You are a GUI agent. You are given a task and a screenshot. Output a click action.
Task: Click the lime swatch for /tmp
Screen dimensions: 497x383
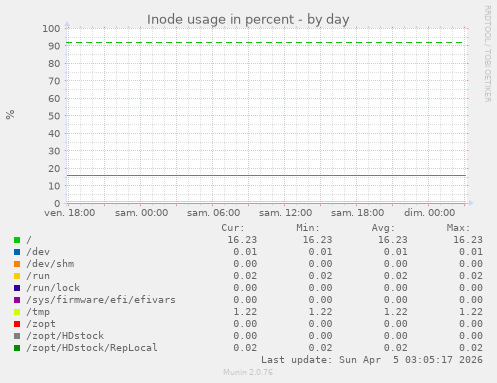tap(17, 312)
